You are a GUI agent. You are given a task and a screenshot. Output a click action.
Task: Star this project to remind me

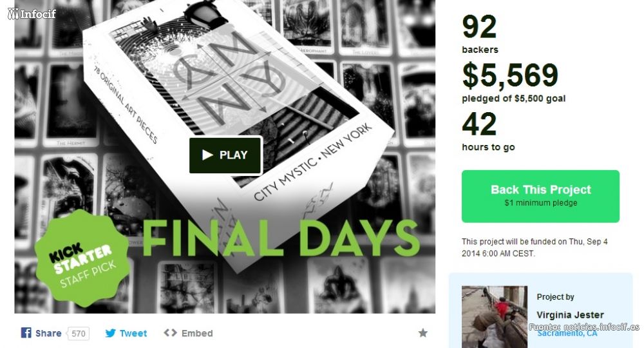tap(422, 333)
